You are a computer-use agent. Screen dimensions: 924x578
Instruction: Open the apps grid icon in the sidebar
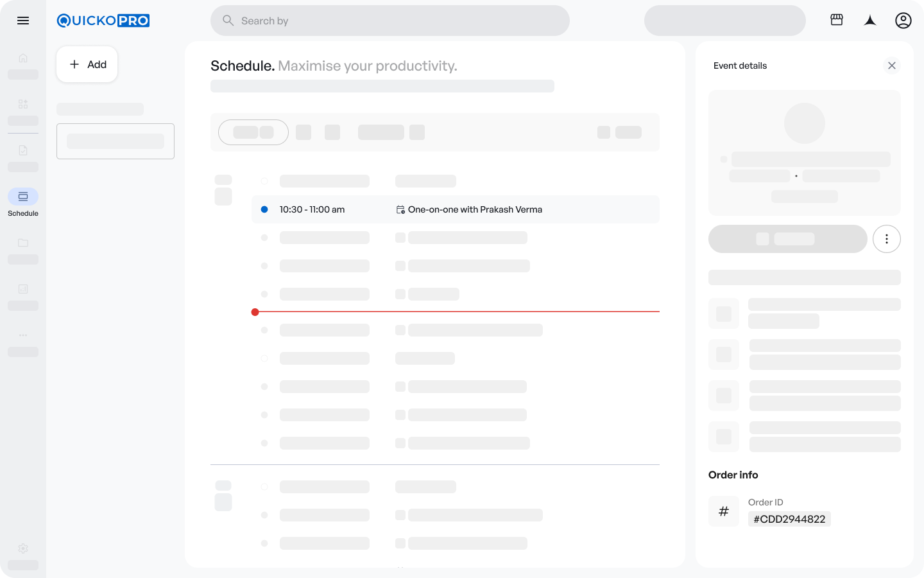coord(23,104)
